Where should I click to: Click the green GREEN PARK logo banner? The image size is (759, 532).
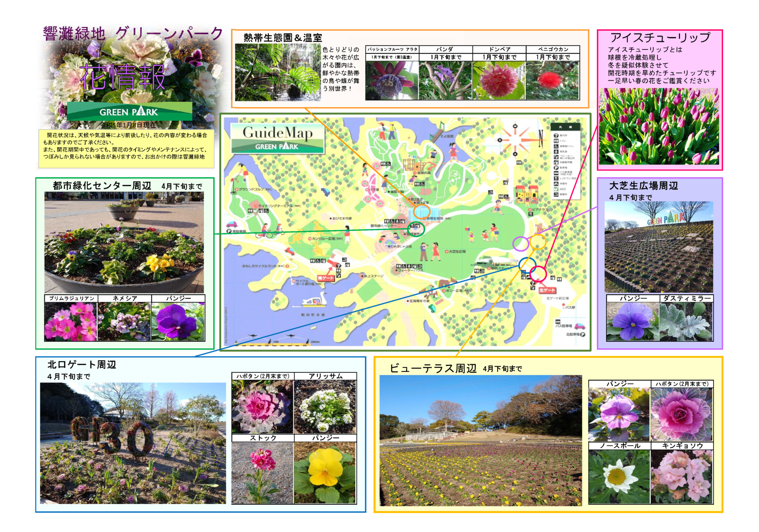pos(129,112)
